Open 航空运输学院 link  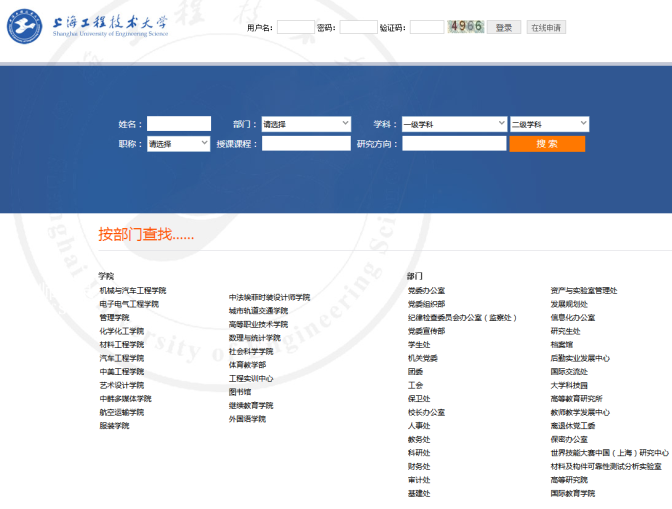point(122,412)
